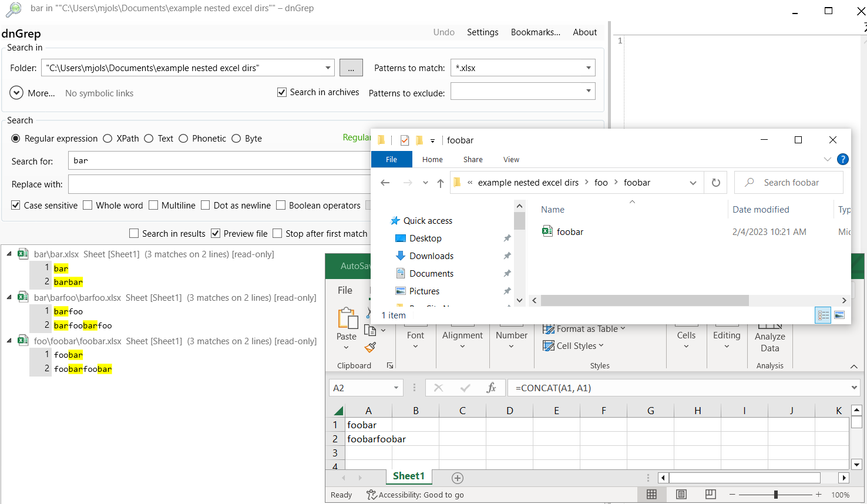The image size is (867, 504).
Task: Open Downloads in Explorer Quick access
Action: (x=431, y=256)
